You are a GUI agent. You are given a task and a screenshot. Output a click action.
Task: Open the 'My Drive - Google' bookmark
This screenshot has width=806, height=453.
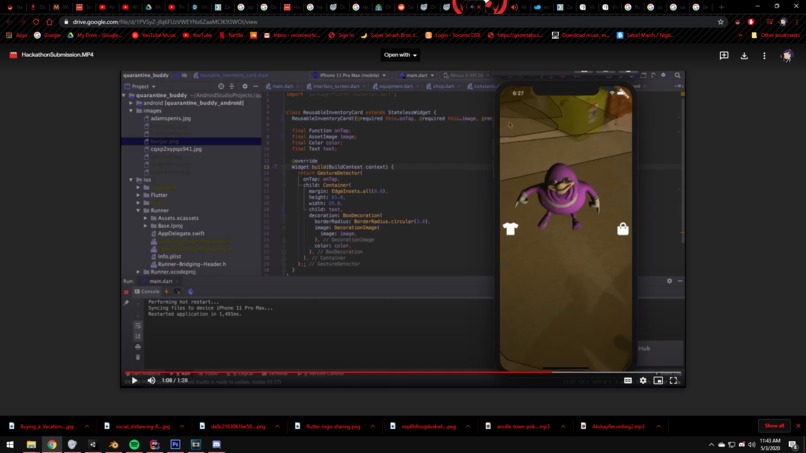click(x=95, y=35)
